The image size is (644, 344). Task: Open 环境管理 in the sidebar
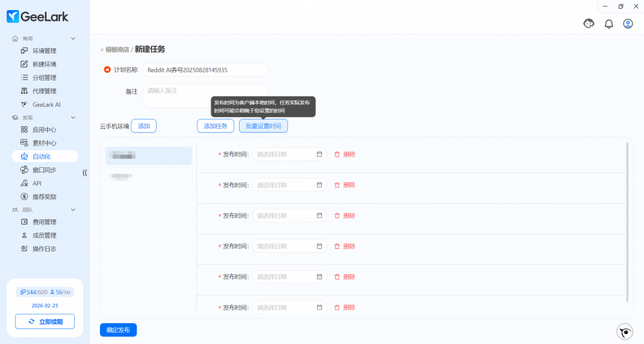click(44, 51)
